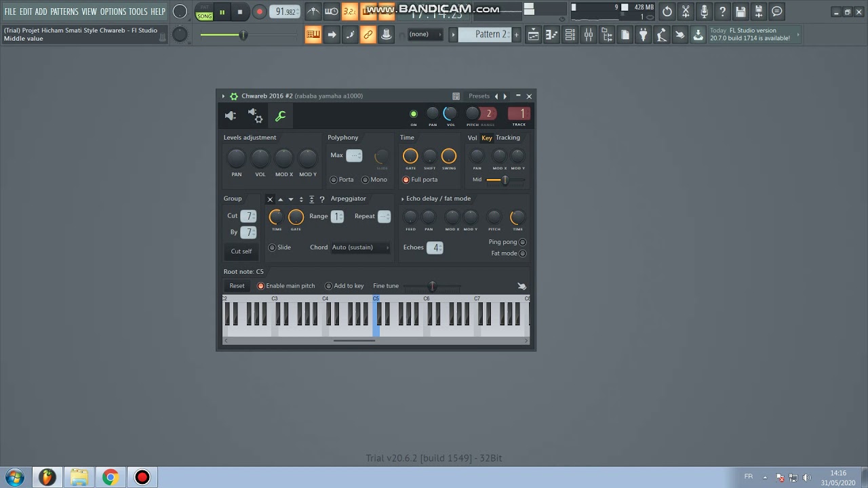Viewport: 868px width, 488px height.
Task: Go to next preset arrow
Action: 505,96
